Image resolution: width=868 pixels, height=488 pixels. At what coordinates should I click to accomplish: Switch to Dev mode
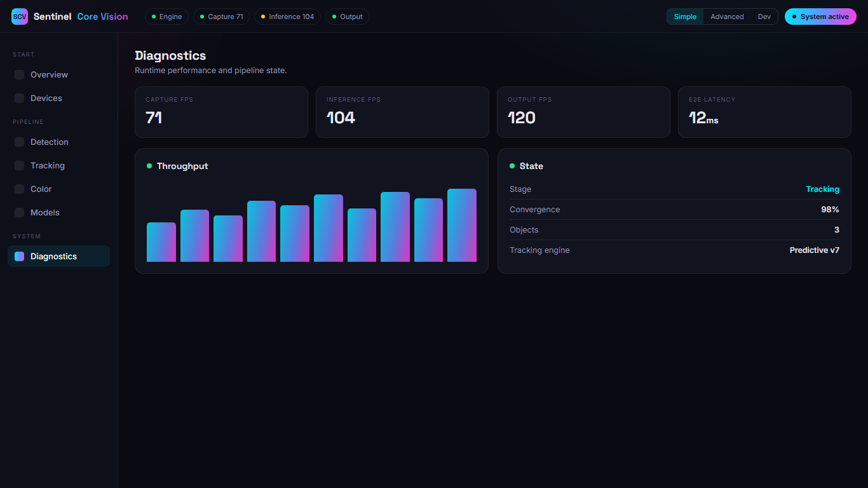764,17
